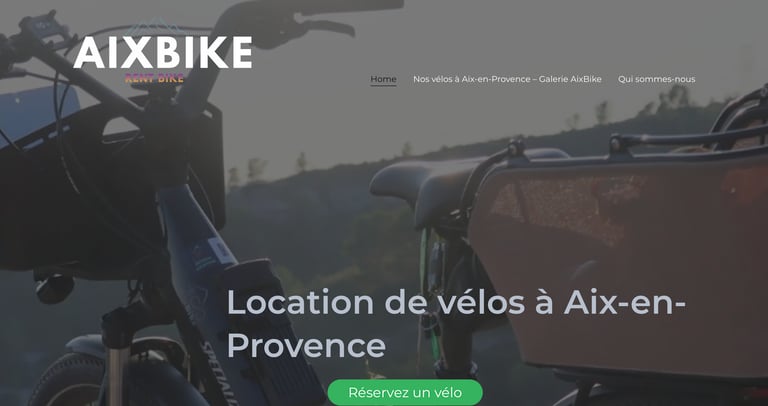Image resolution: width=768 pixels, height=406 pixels.
Task: Click the RENT BIKE tagline under the logo
Action: [154, 77]
